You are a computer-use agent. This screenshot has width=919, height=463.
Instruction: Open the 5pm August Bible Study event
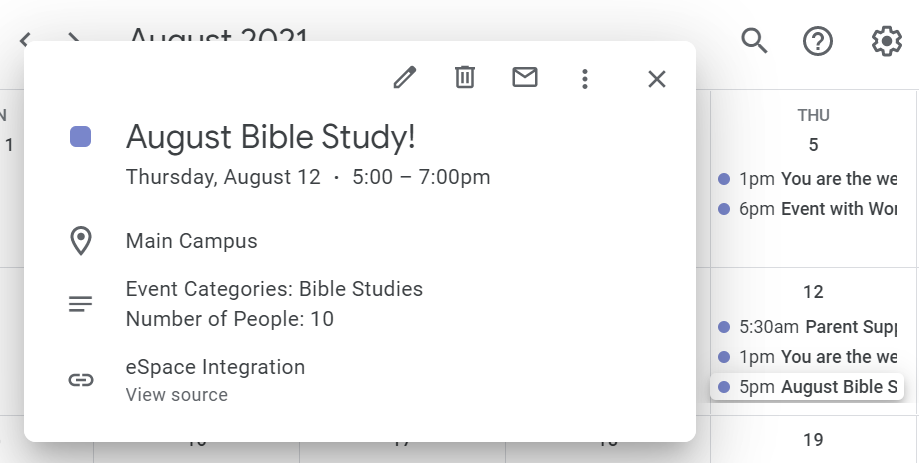(x=806, y=387)
